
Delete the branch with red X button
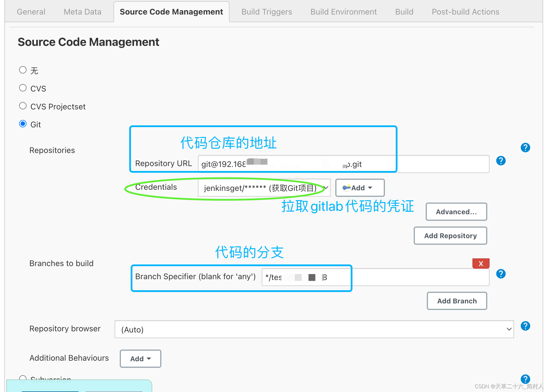(x=481, y=264)
